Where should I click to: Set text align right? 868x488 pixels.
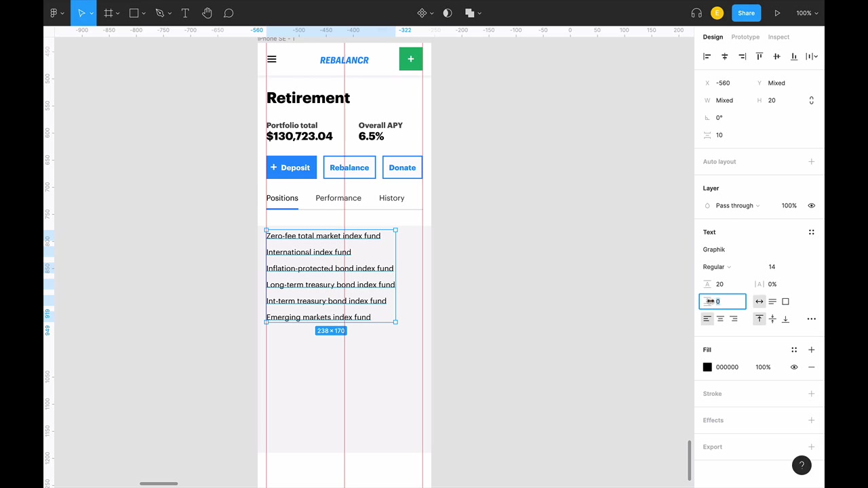tap(733, 319)
